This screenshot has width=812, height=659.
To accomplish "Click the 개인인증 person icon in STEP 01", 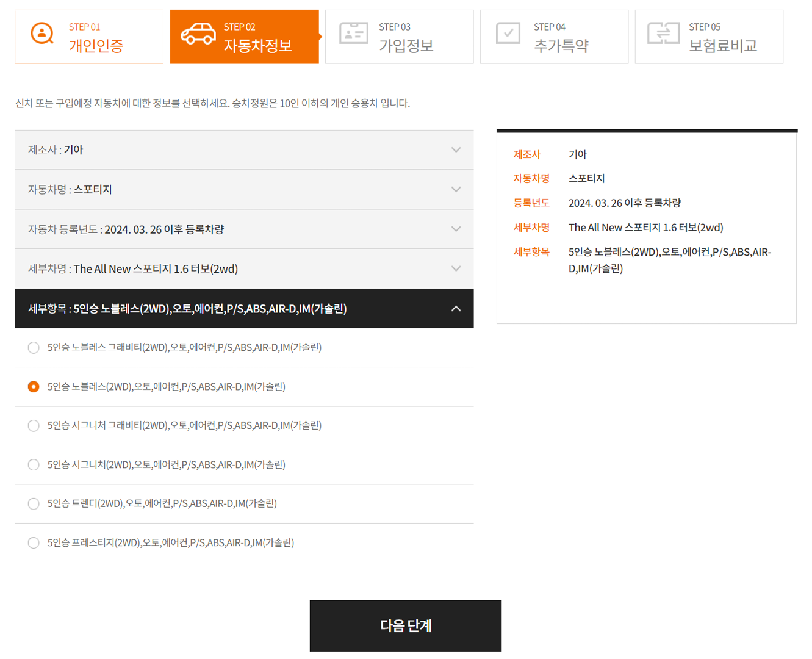I will [x=42, y=34].
